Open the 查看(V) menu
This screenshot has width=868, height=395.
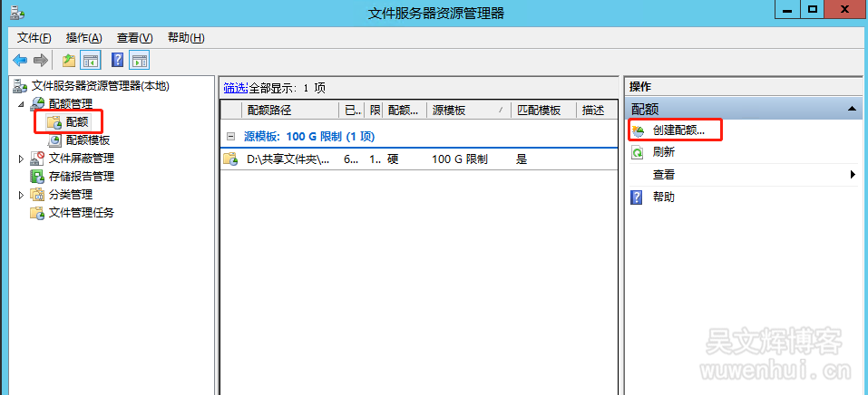coord(134,37)
